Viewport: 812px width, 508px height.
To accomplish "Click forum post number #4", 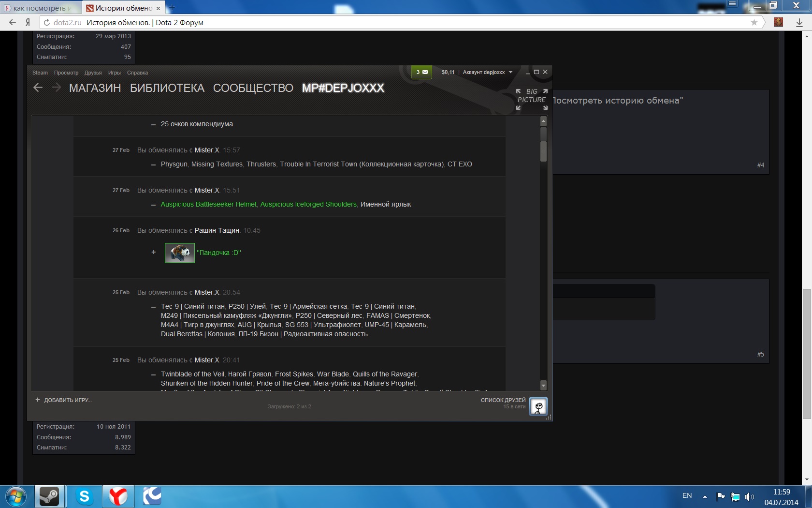I will 761,165.
